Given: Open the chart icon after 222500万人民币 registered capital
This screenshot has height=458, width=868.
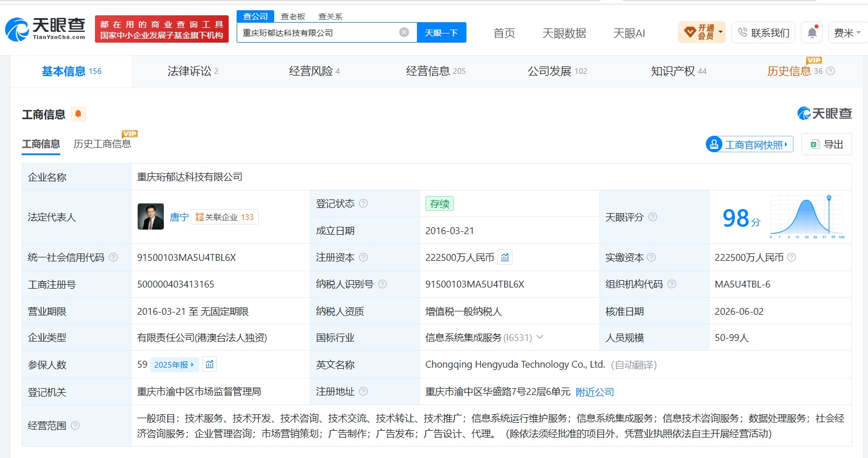Looking at the screenshot, I should (505, 257).
